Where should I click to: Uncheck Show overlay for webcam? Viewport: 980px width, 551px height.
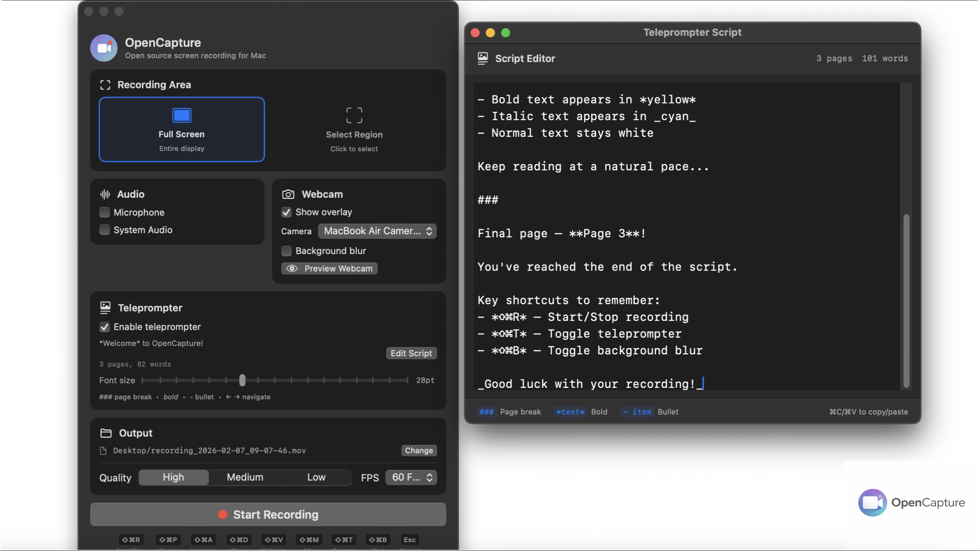[x=286, y=212]
